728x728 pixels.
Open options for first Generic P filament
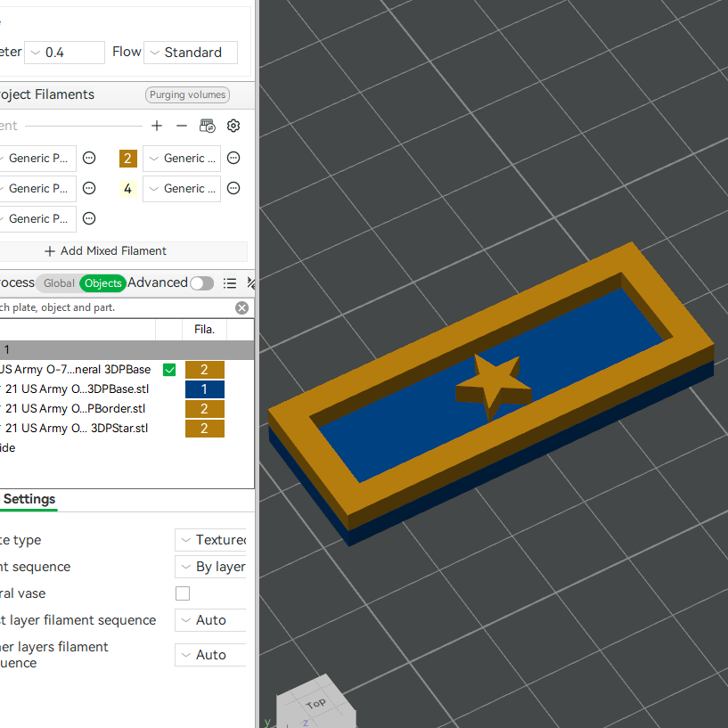[89, 159]
